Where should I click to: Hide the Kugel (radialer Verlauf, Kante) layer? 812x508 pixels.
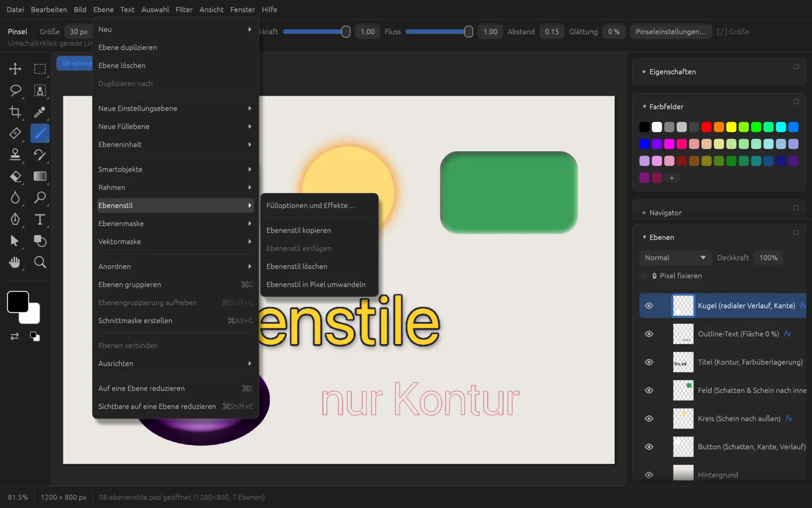tap(649, 306)
